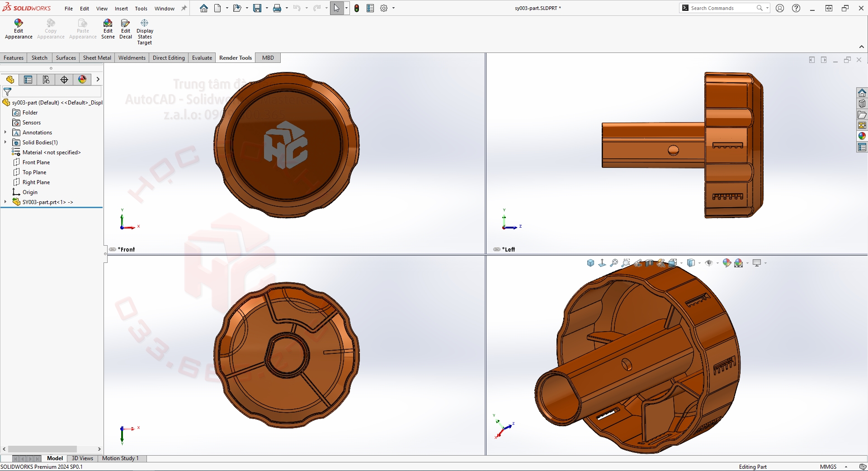Click the feature tree filter funnel
This screenshot has width=868, height=471.
click(x=7, y=92)
